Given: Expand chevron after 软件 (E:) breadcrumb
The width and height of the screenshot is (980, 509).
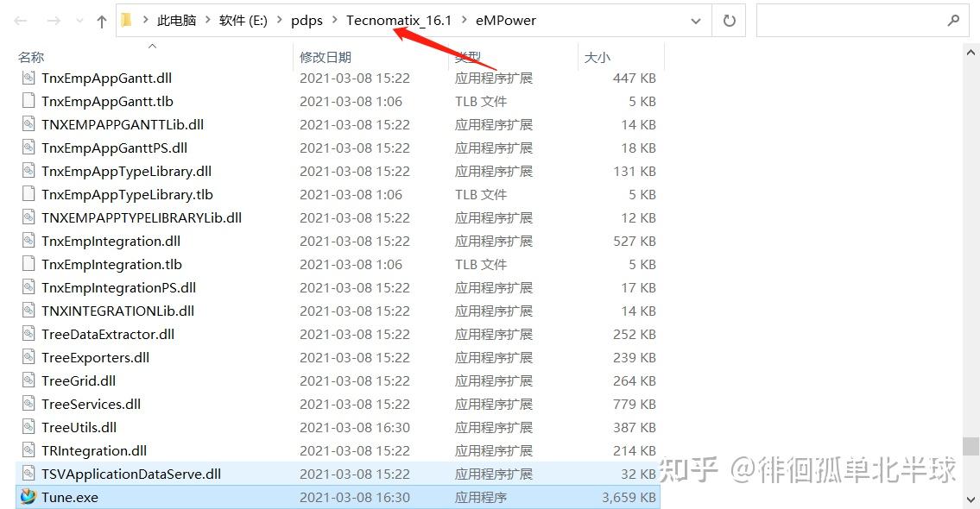Looking at the screenshot, I should [280, 21].
